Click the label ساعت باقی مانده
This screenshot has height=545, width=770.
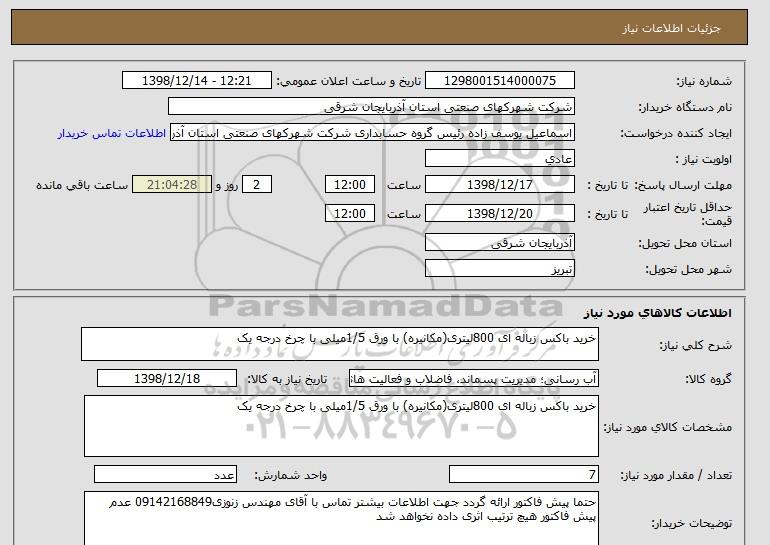[82, 186]
